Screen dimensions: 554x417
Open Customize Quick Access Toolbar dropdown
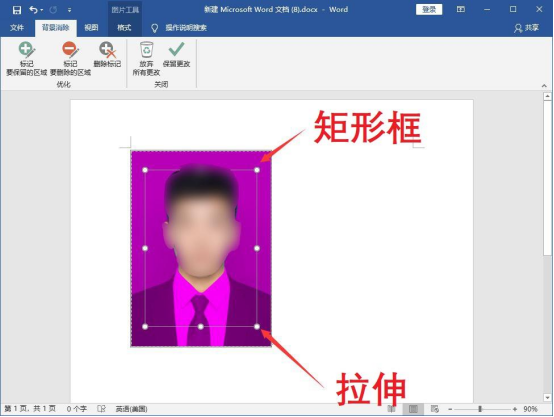(70, 10)
